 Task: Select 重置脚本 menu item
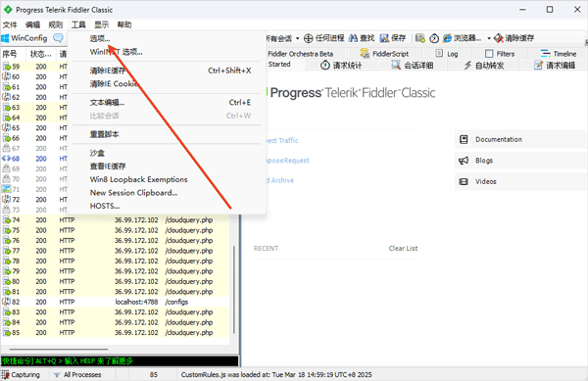(x=104, y=134)
